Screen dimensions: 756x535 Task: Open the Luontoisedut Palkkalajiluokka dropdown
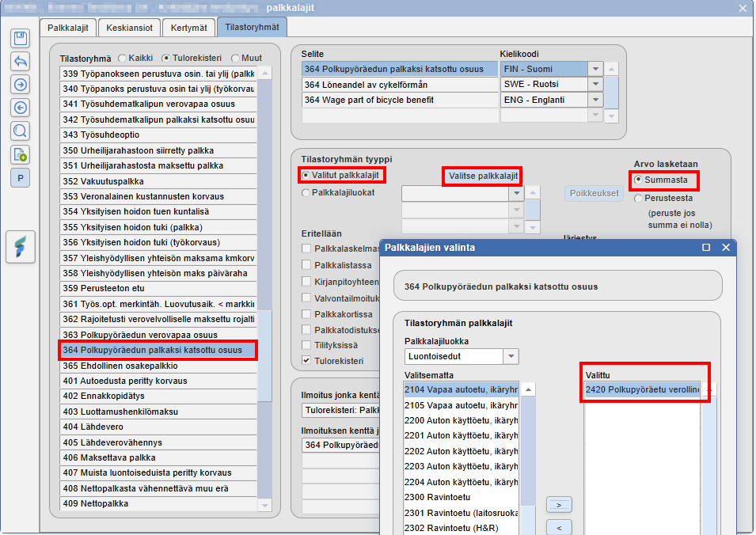[511, 357]
